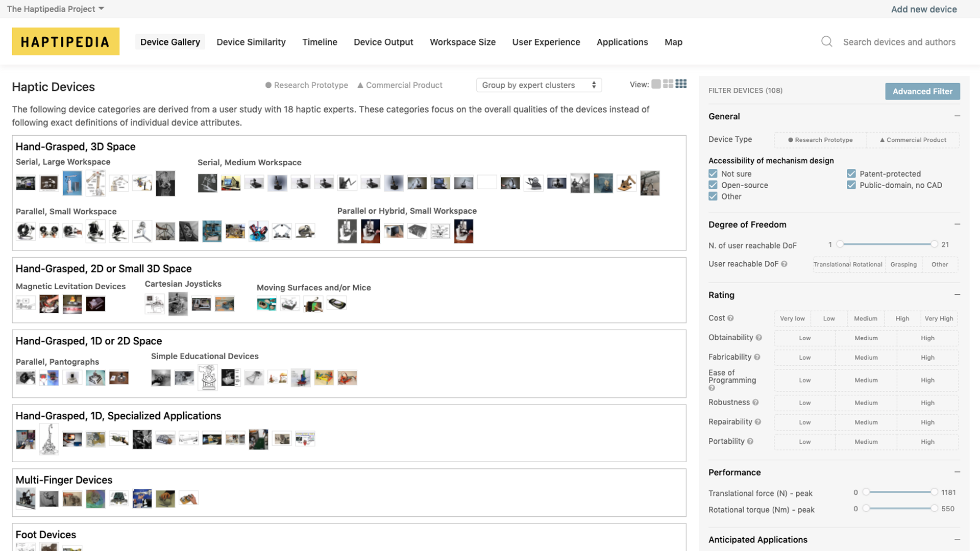Open The Haptipedia Project dropdown menu

(x=55, y=9)
